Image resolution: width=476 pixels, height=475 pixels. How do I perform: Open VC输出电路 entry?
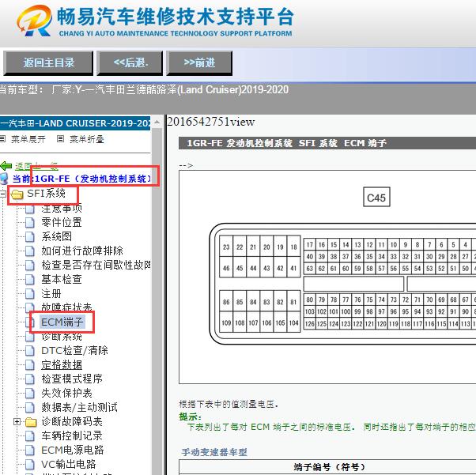coord(69,465)
